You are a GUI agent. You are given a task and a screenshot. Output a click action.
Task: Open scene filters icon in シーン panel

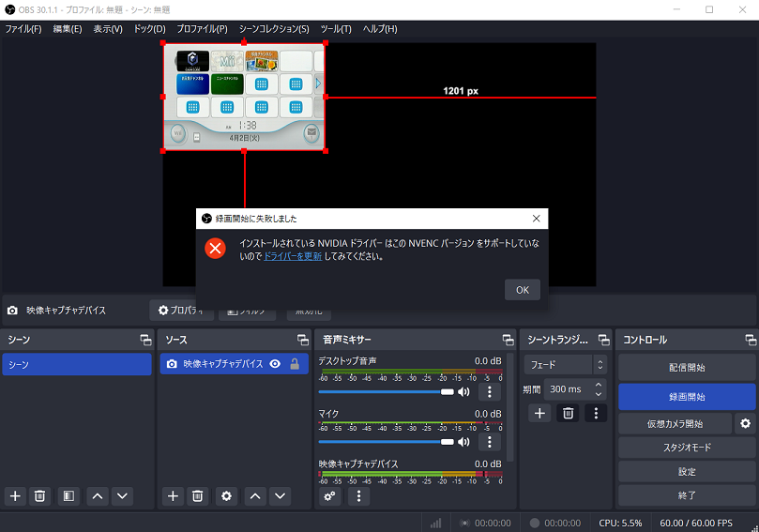68,496
